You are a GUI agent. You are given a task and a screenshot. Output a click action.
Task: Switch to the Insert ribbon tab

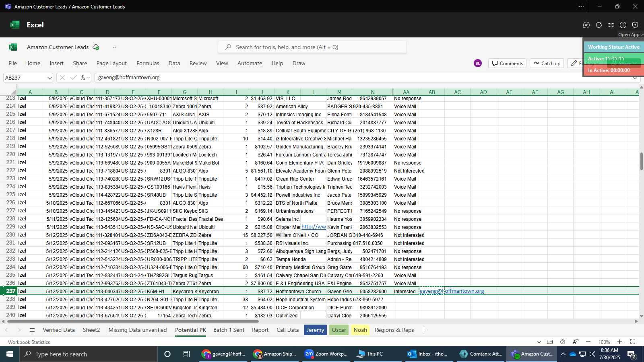[x=57, y=63]
